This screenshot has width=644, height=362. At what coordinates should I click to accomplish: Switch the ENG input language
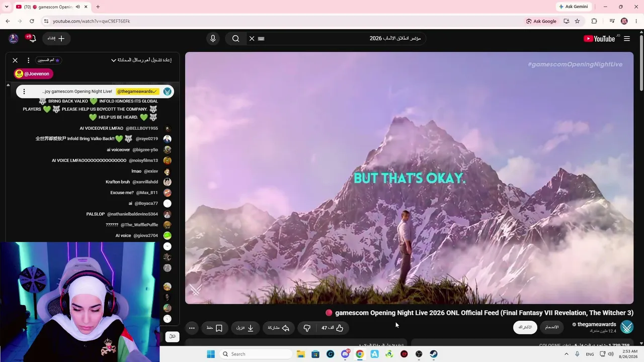pyautogui.click(x=590, y=354)
